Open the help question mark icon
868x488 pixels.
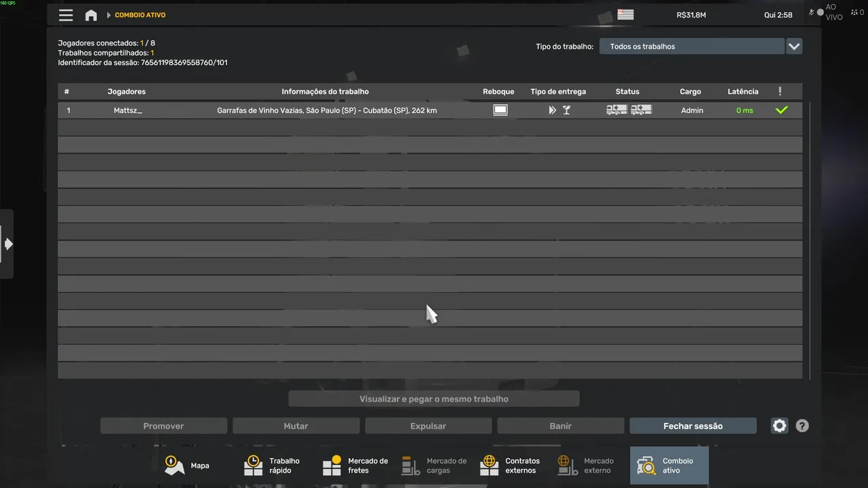[802, 426]
